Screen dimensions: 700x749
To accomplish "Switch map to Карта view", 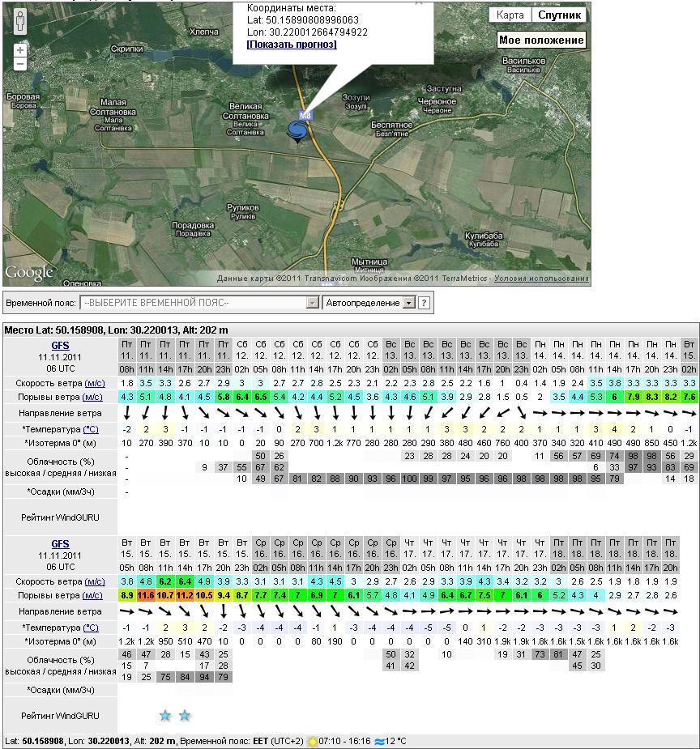I will [510, 15].
